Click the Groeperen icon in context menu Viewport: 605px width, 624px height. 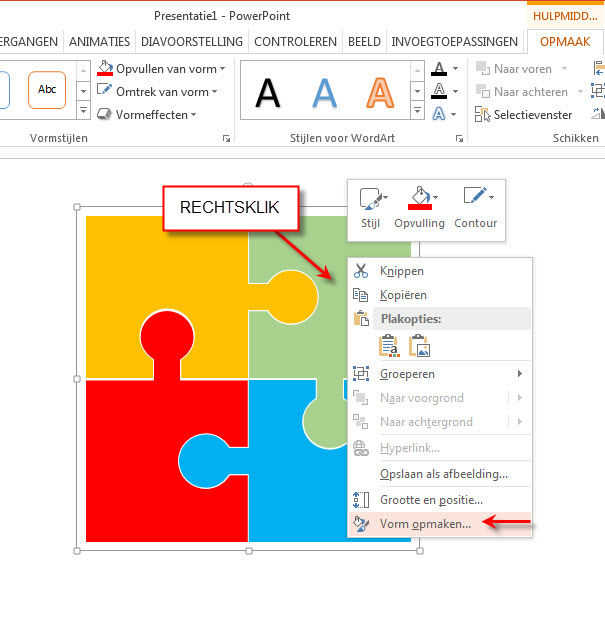[x=361, y=374]
